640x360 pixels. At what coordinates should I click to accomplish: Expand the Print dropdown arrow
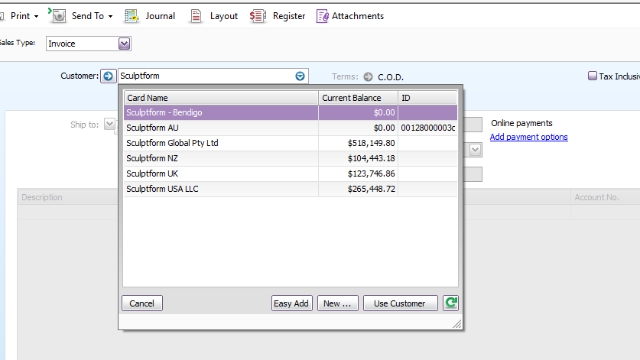pos(36,16)
